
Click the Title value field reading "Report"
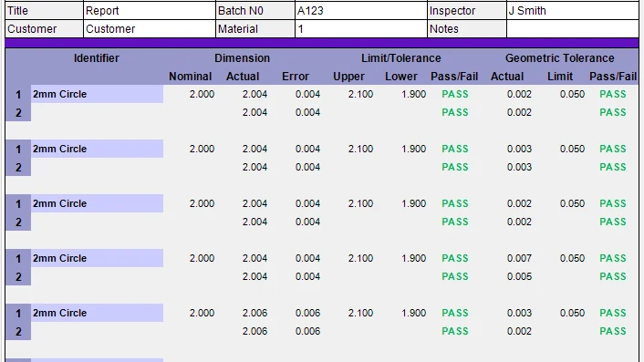tap(150, 11)
